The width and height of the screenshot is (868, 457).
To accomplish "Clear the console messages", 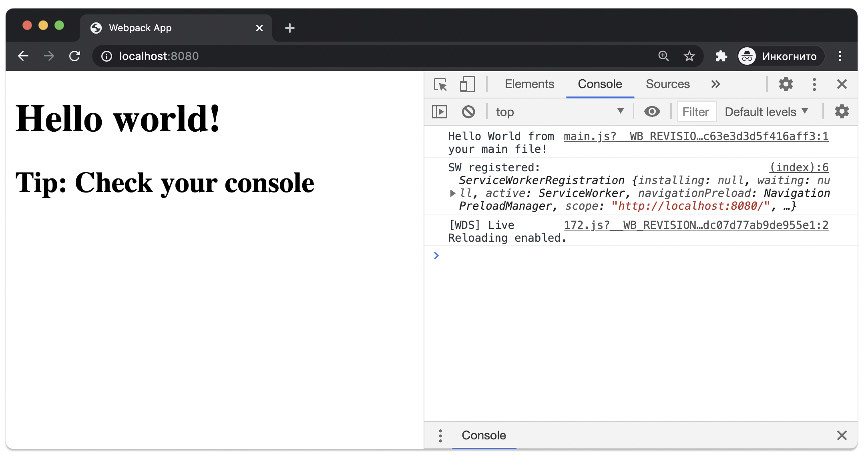I will pyautogui.click(x=468, y=112).
